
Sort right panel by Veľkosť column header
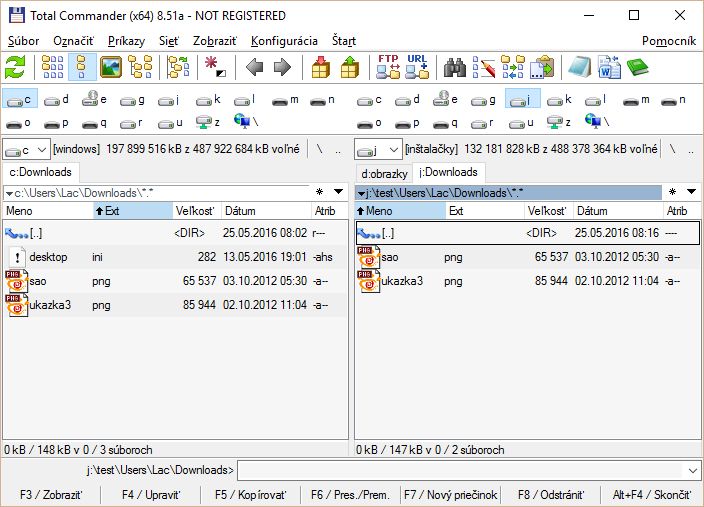[x=549, y=211]
